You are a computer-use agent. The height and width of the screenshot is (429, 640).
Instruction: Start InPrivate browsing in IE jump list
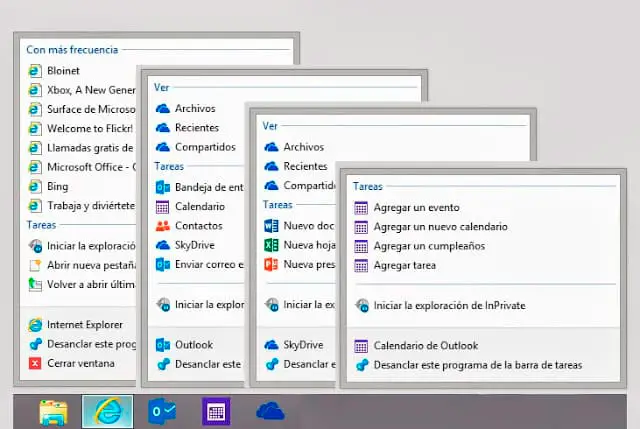tap(82, 246)
